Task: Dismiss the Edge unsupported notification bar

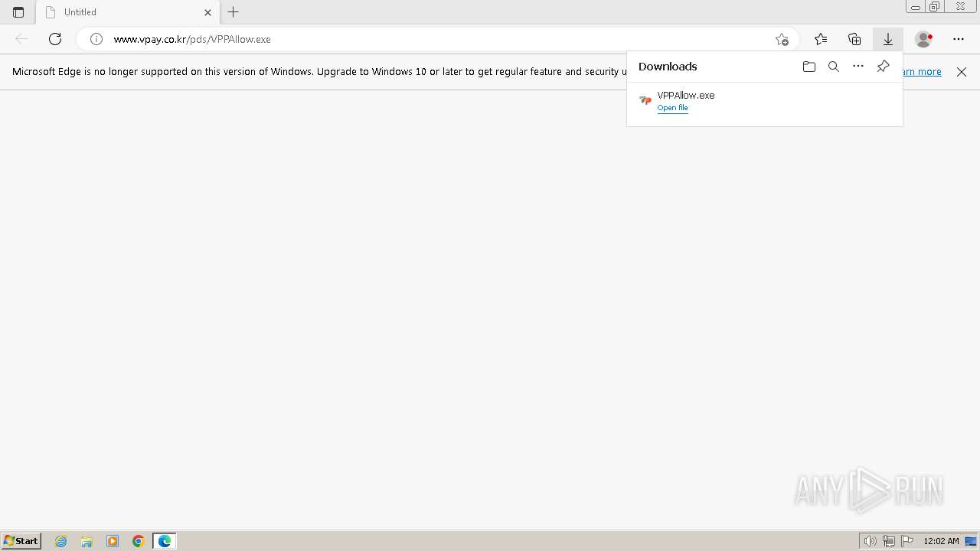Action: [962, 72]
